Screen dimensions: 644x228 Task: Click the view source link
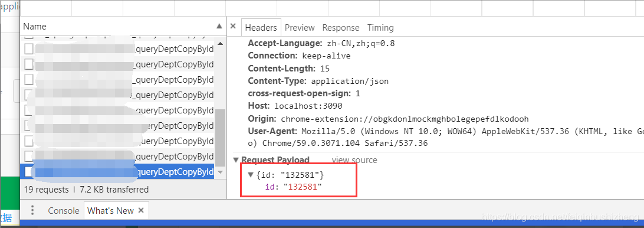(x=354, y=160)
